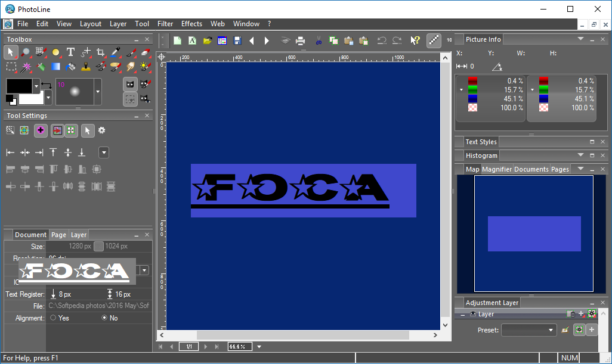Print using the printer toolbar icon

(300, 41)
